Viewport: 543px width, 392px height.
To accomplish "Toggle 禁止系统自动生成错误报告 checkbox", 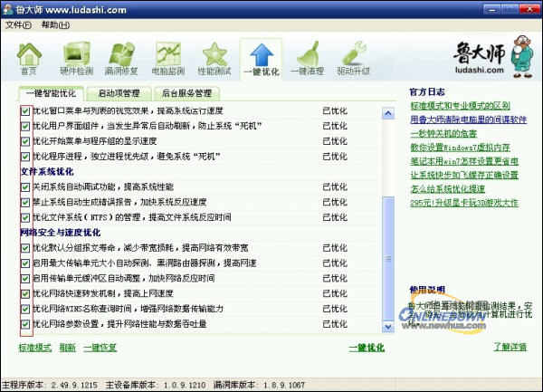I will pyautogui.click(x=25, y=202).
